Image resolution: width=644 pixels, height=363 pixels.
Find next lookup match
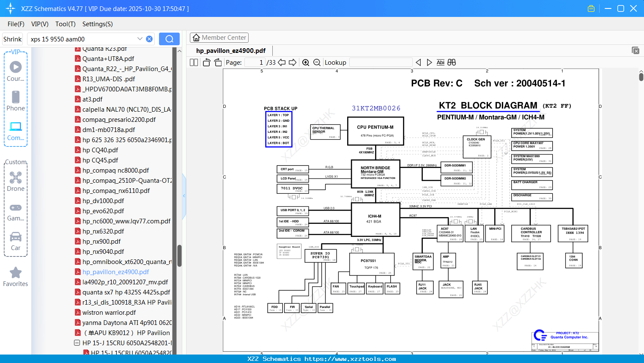429,62
